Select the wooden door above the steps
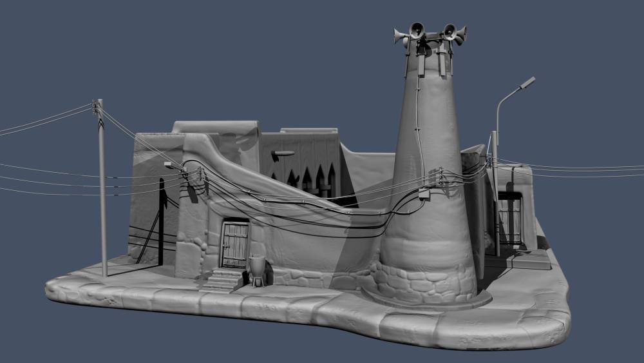Screen dimensions: 644x363 235,245
